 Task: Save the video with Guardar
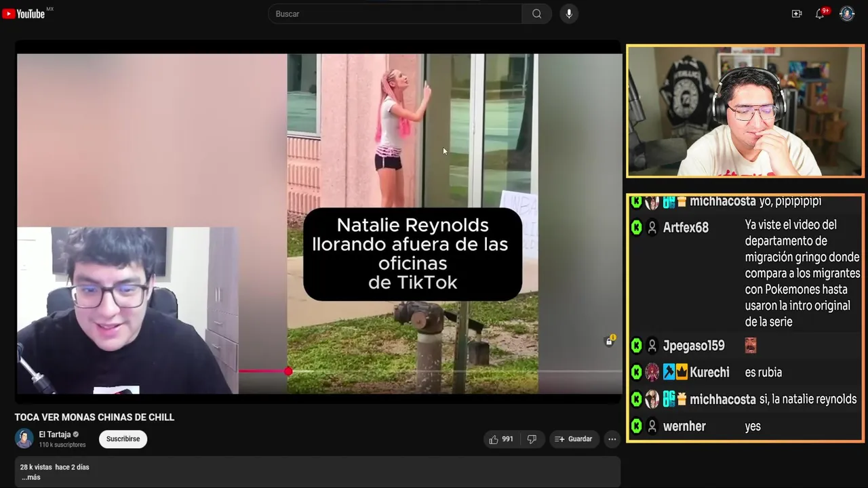pos(574,439)
